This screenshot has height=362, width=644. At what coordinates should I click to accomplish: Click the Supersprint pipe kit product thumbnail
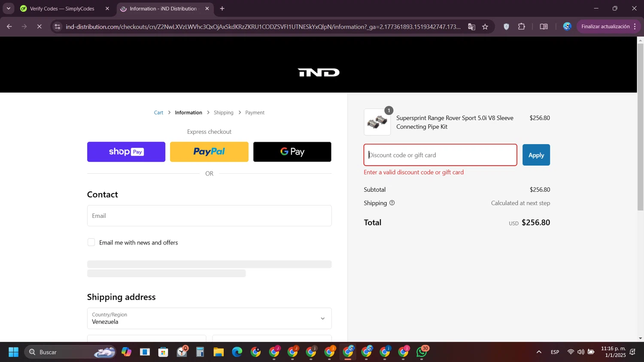[x=377, y=122]
